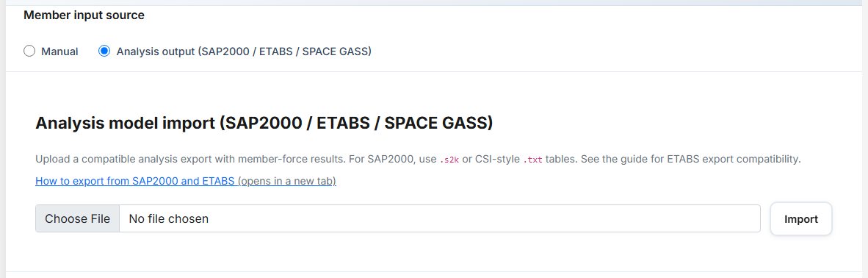This screenshot has width=868, height=278.
Task: Click the Import button
Action: click(801, 218)
